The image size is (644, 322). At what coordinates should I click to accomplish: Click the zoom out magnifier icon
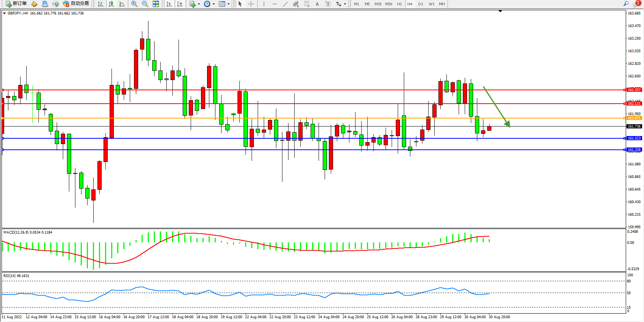145,4
